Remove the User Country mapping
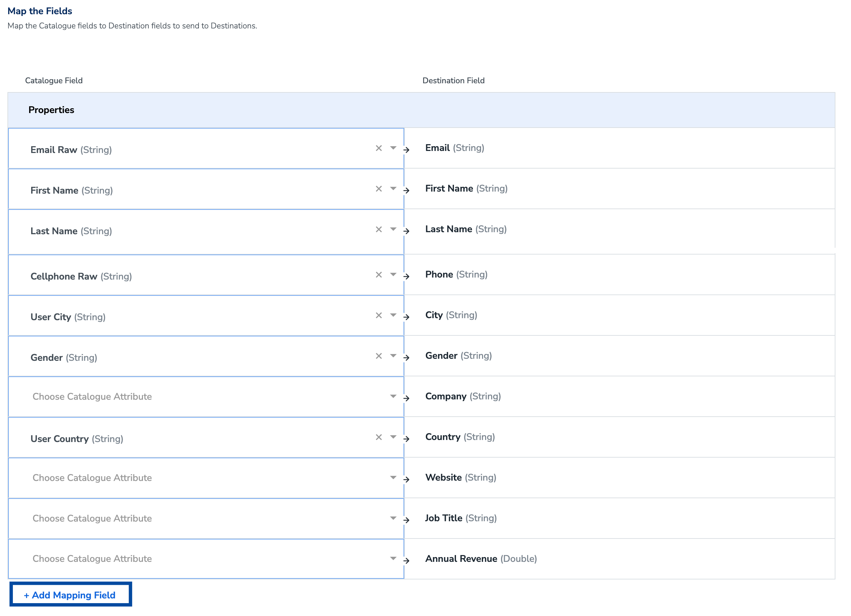Viewport: 851px width, 616px height. tap(379, 437)
